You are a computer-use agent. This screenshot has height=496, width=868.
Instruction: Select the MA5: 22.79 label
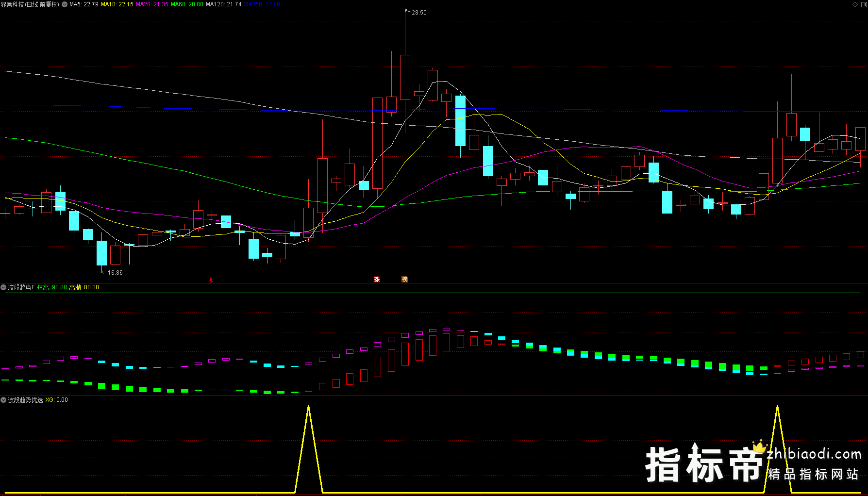coord(84,4)
